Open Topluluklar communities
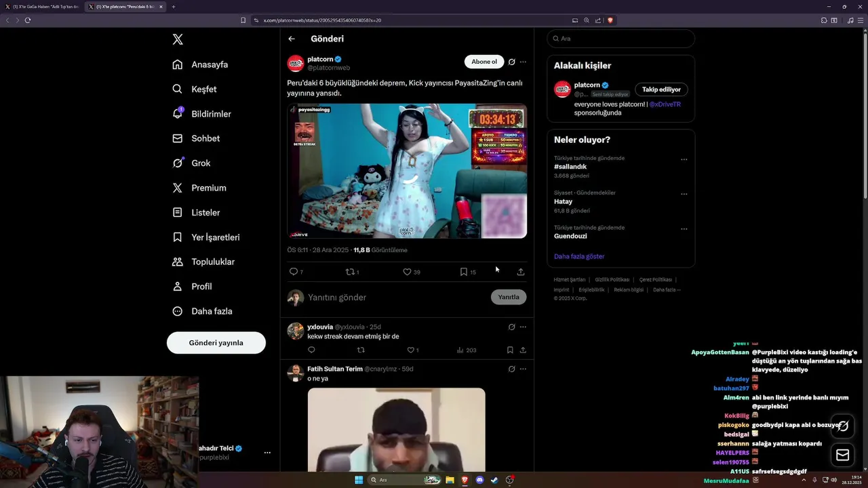The image size is (868, 488). coord(203,262)
